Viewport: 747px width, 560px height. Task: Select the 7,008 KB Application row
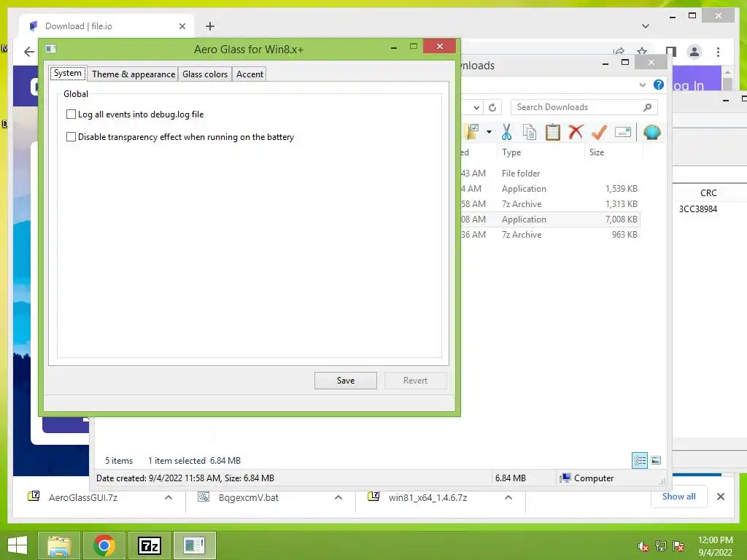click(550, 219)
